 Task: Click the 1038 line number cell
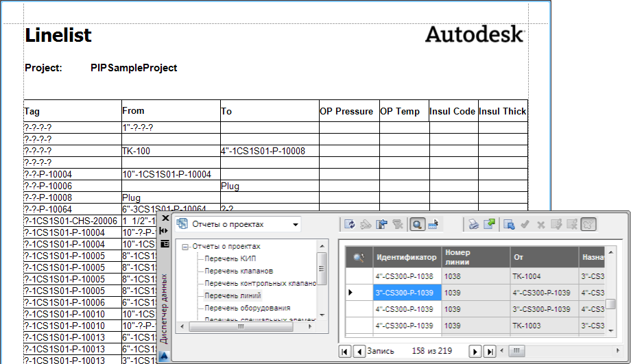476,276
